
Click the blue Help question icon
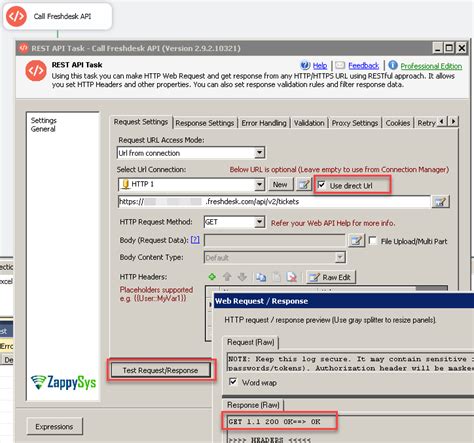click(305, 65)
